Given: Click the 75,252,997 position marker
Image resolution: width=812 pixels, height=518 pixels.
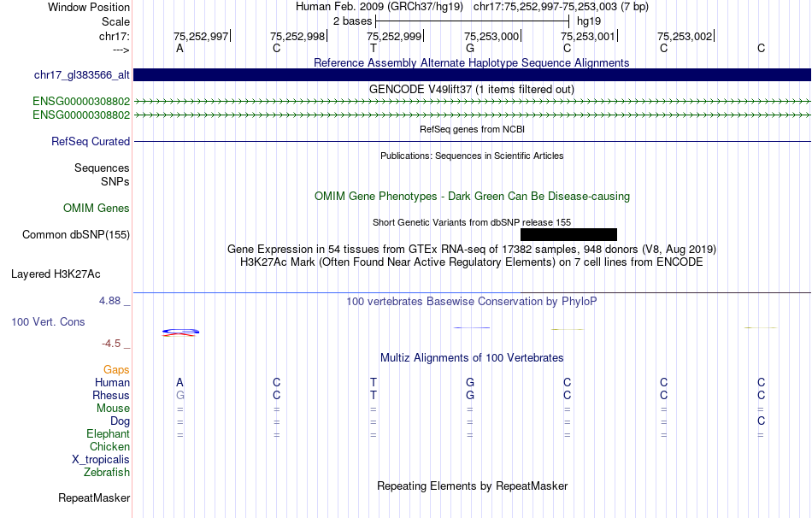Looking at the screenshot, I should [201, 36].
